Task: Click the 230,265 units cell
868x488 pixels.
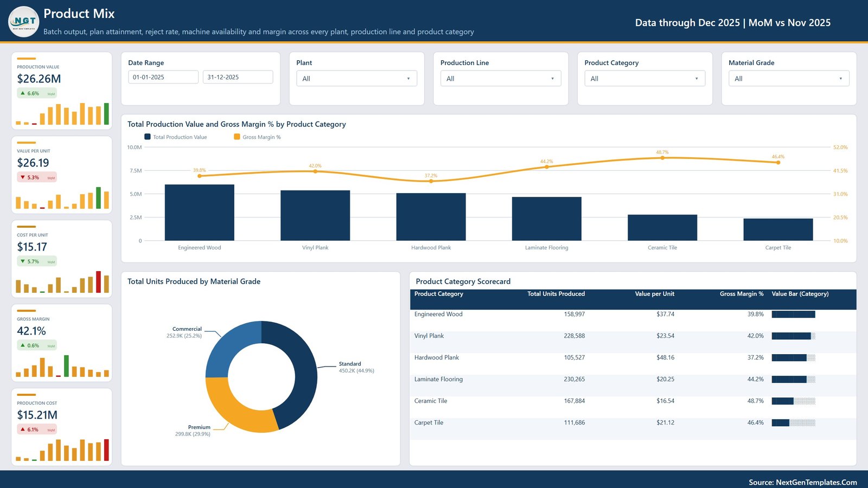Action: tap(574, 380)
